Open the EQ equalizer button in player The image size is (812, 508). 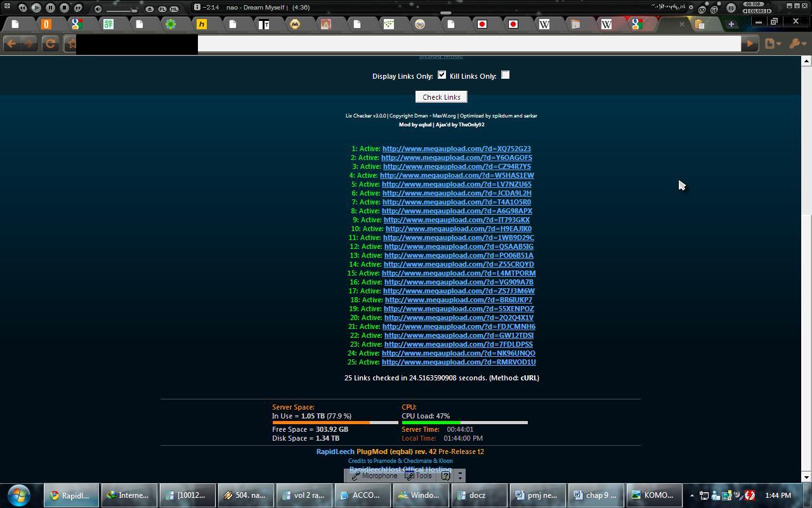pyautogui.click(x=731, y=8)
